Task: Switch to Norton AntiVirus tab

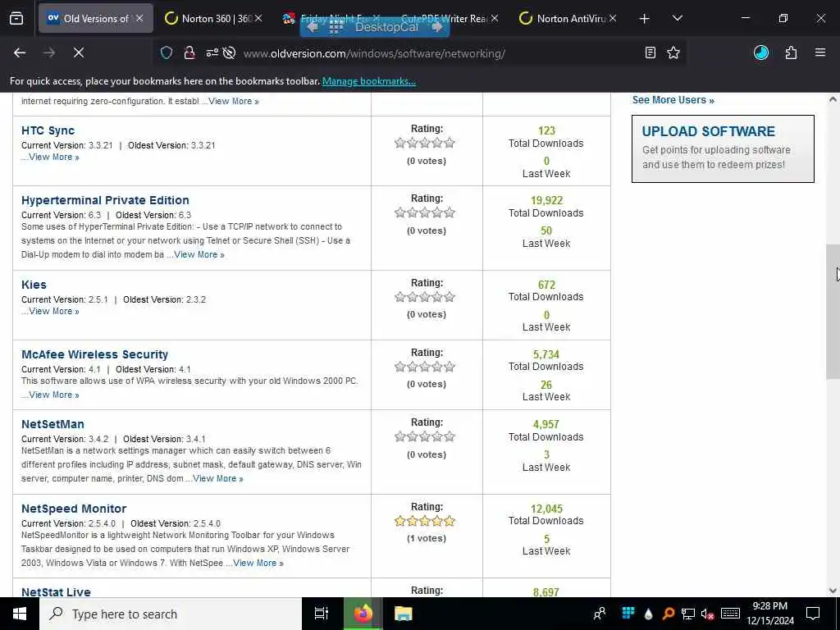Action: pyautogui.click(x=569, y=18)
